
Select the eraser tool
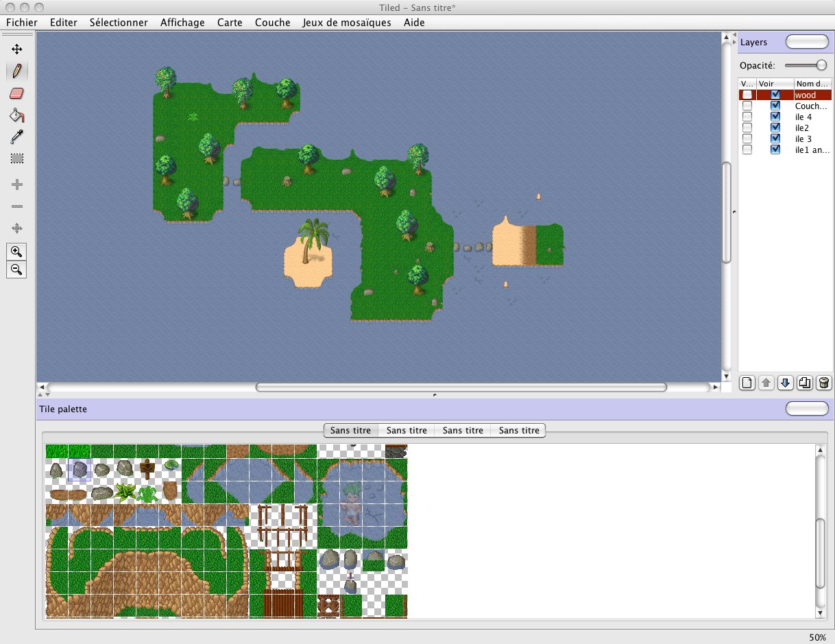tap(17, 93)
